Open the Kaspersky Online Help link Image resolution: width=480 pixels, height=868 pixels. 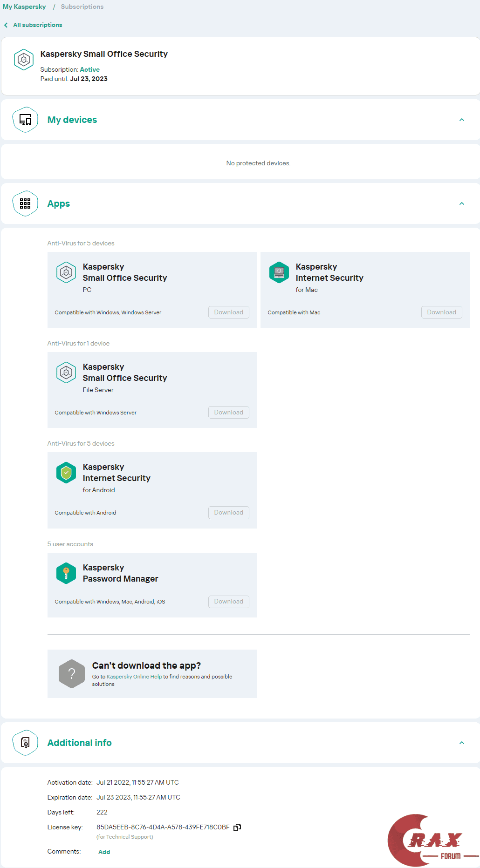(134, 677)
